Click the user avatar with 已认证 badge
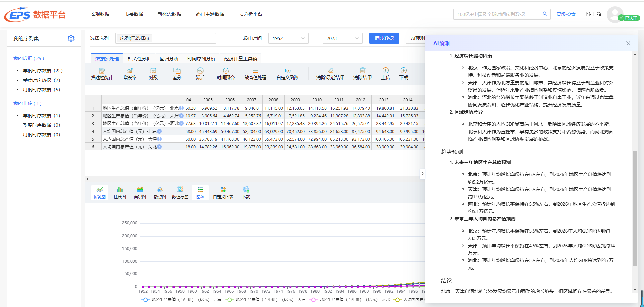 [x=615, y=15]
